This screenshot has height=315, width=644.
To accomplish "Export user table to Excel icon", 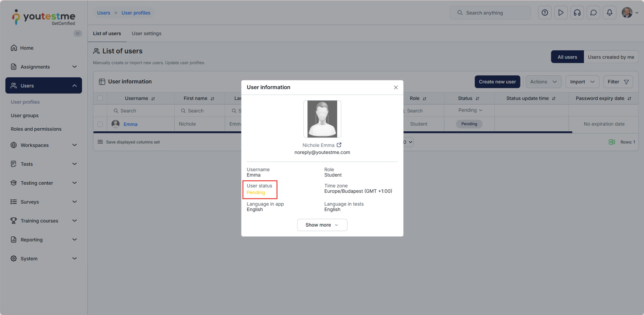I will pos(612,142).
